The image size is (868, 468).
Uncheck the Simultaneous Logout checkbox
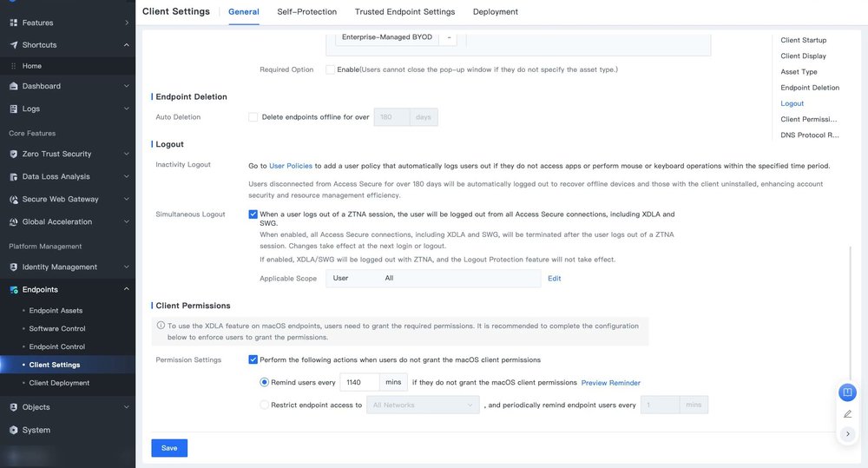click(x=253, y=214)
